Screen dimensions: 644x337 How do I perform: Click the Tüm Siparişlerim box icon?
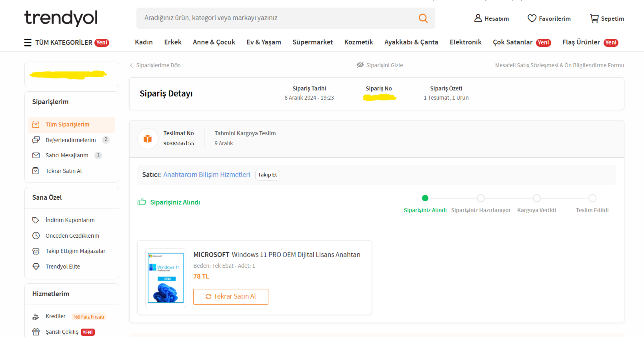36,124
